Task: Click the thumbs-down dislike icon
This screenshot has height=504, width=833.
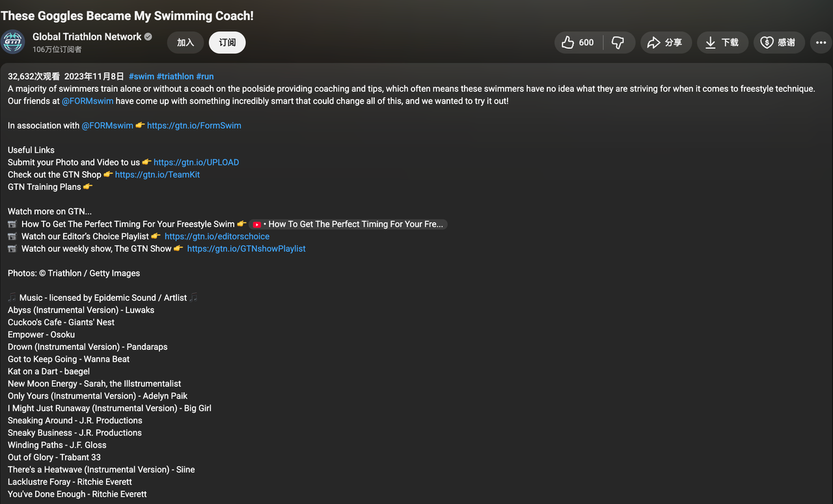Action: [x=618, y=42]
